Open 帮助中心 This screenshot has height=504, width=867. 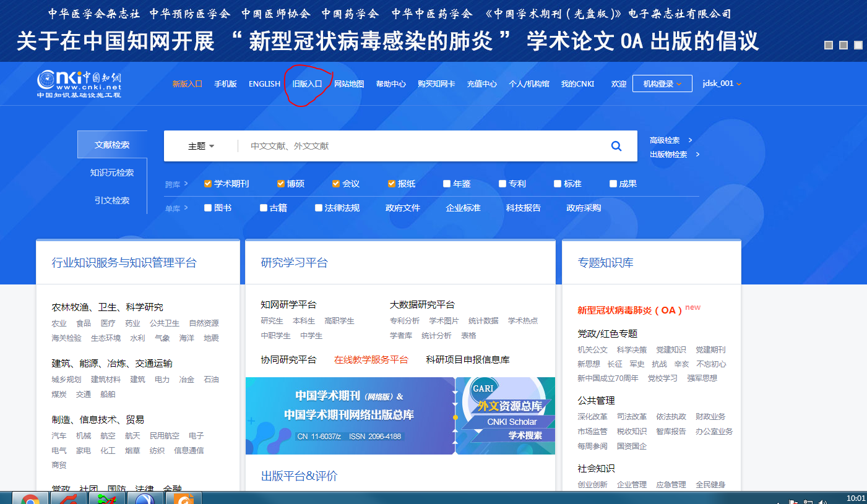coord(391,83)
